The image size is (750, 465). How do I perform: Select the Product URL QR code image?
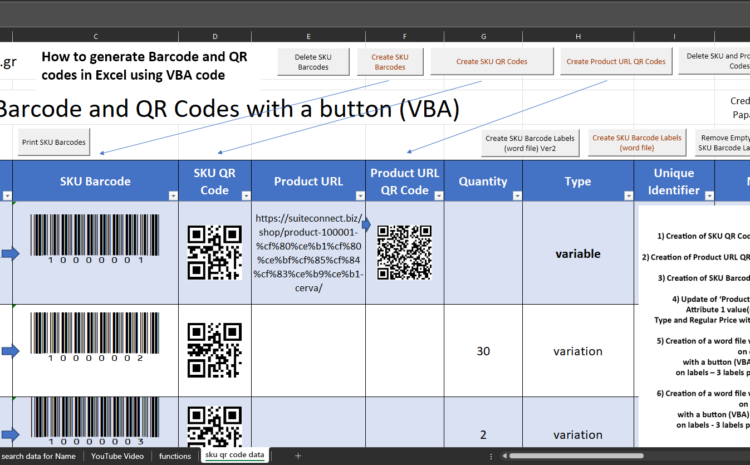[404, 253]
